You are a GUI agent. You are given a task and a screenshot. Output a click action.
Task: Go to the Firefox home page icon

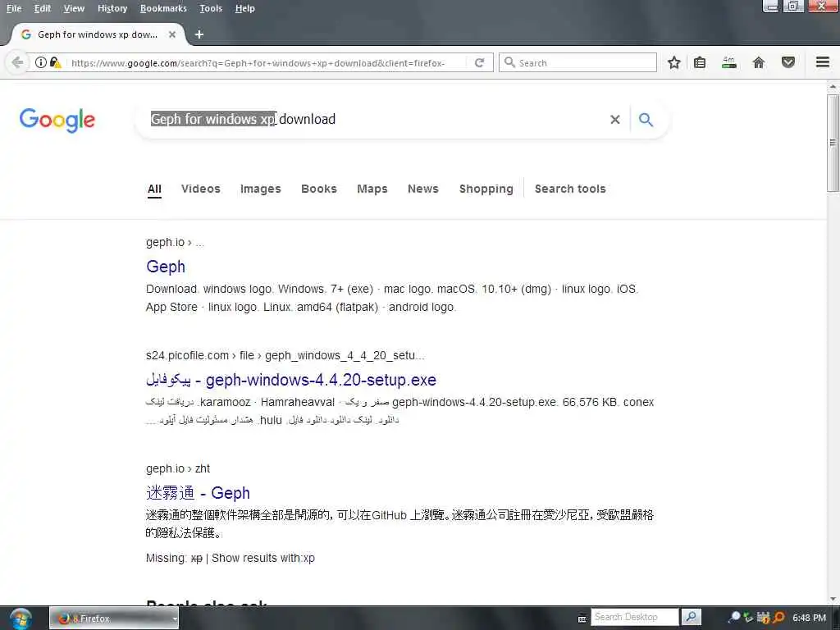(759, 62)
